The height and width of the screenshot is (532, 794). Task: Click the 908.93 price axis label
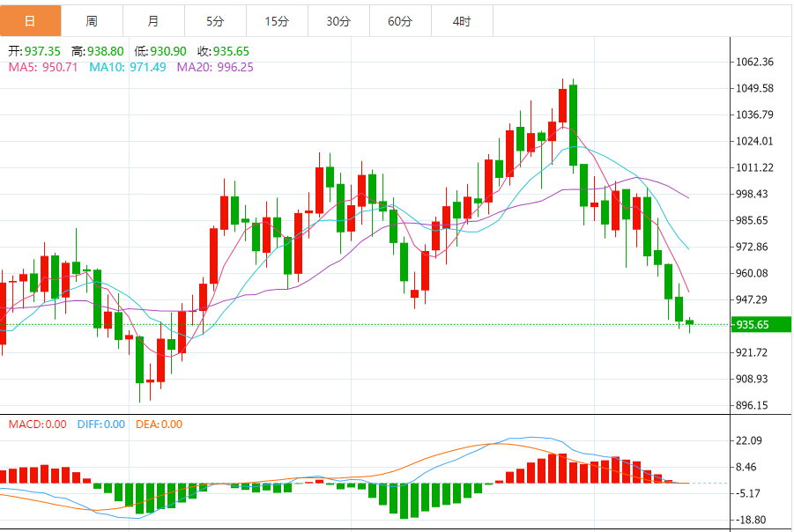[752, 379]
